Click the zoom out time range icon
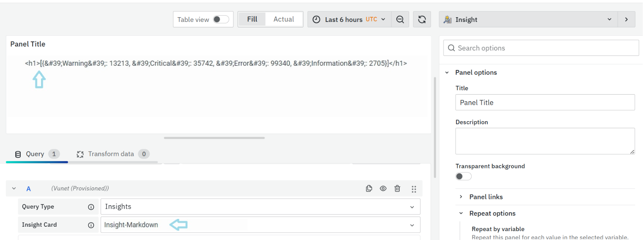This screenshot has height=240, width=644. (400, 20)
